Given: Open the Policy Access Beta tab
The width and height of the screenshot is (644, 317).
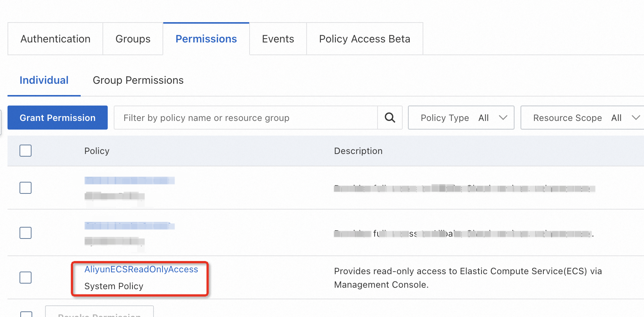Looking at the screenshot, I should (x=364, y=39).
